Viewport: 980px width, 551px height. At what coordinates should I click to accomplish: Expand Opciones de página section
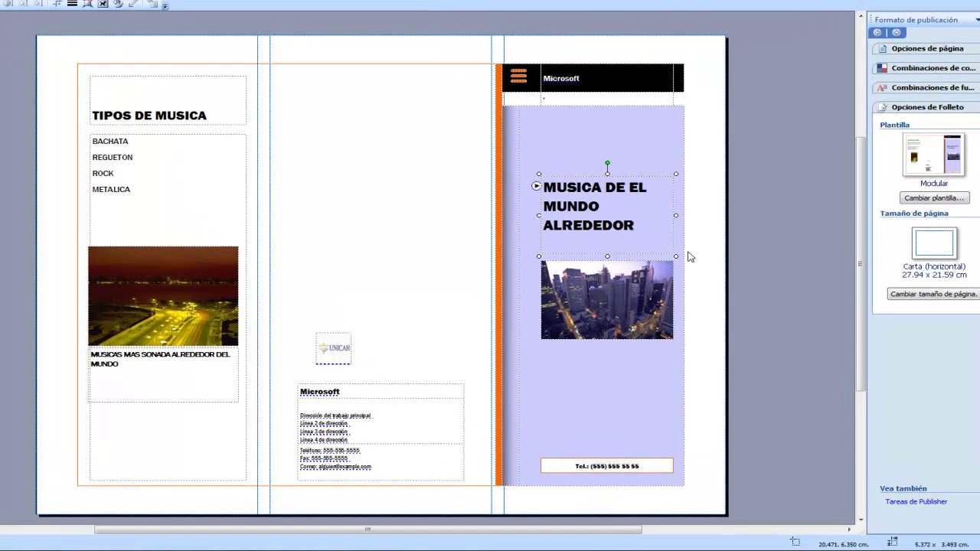(926, 48)
